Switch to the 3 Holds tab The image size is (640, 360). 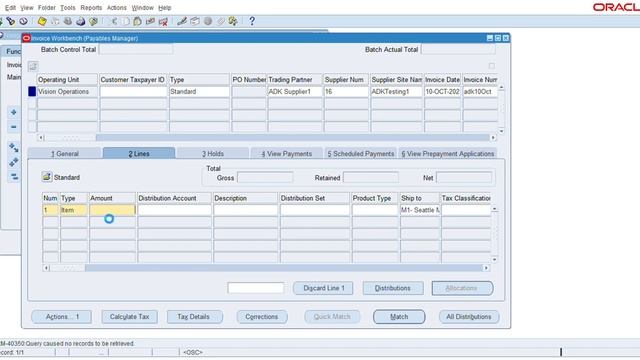[x=213, y=153]
